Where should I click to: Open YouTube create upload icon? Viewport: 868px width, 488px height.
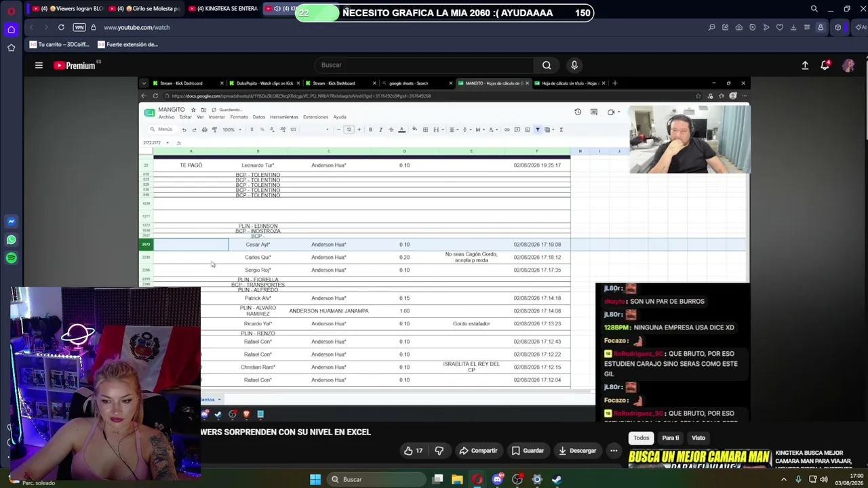(x=805, y=65)
